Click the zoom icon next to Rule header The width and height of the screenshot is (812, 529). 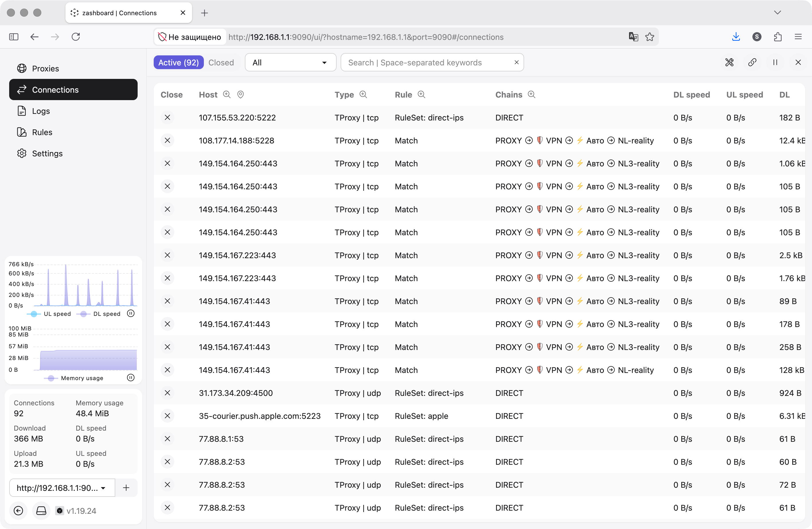click(422, 95)
